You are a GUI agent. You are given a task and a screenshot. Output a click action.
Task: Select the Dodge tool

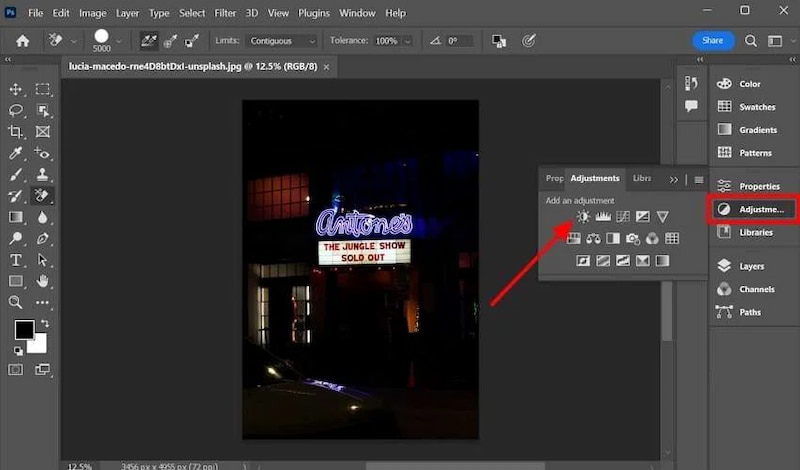coord(15,238)
